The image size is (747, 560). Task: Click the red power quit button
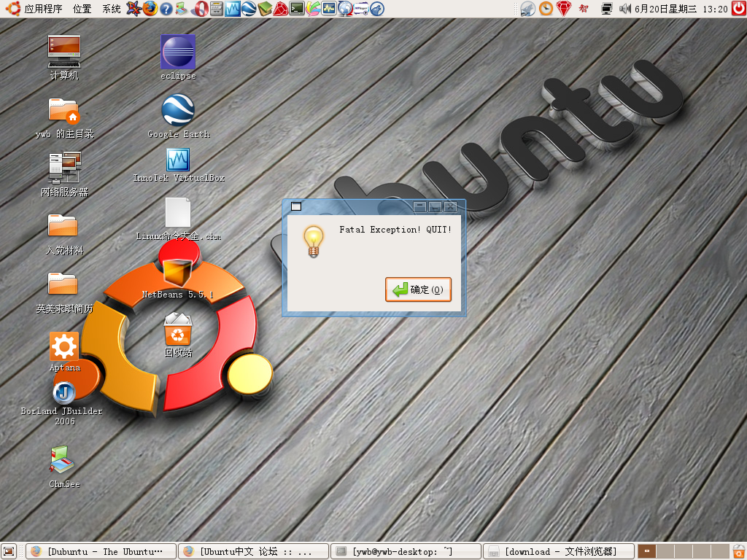click(739, 9)
